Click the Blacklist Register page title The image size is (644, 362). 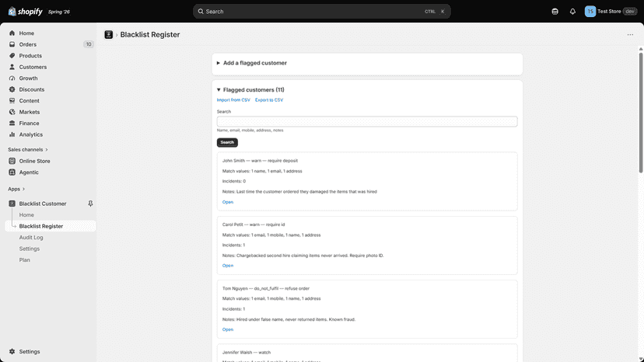[150, 34]
